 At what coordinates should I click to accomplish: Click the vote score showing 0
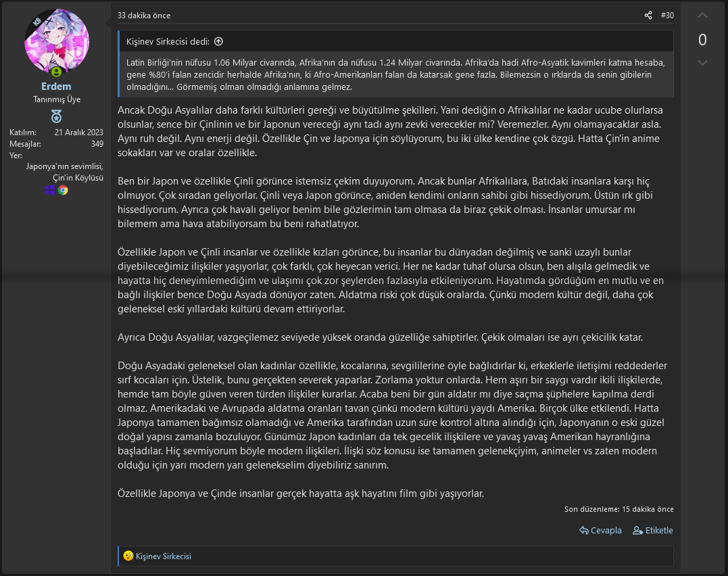click(702, 40)
